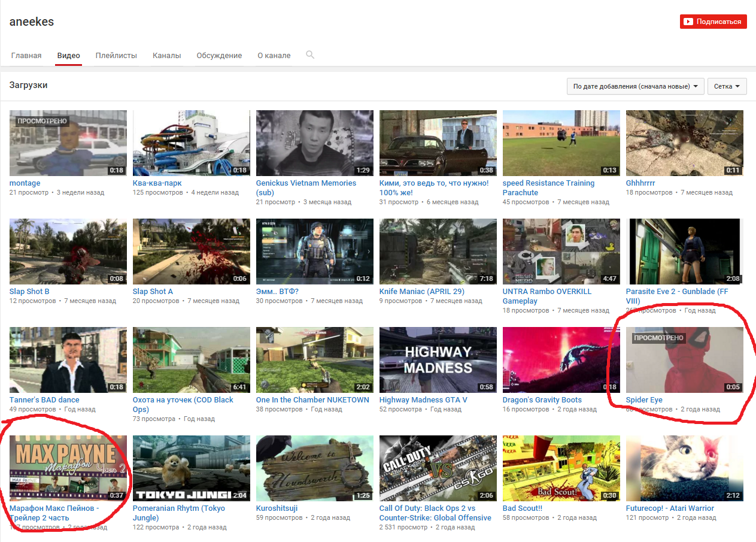The width and height of the screenshot is (756, 542).
Task: Open Tanner's BAD dance thumbnail
Action: [68, 360]
